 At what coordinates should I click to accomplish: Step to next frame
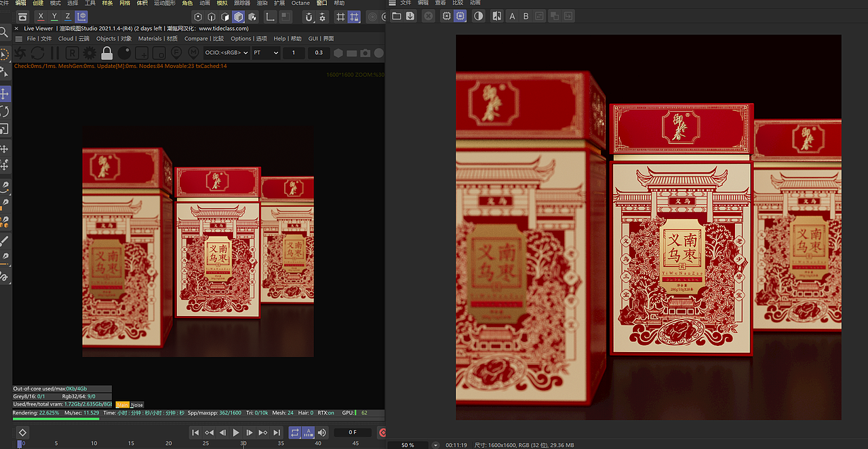250,432
